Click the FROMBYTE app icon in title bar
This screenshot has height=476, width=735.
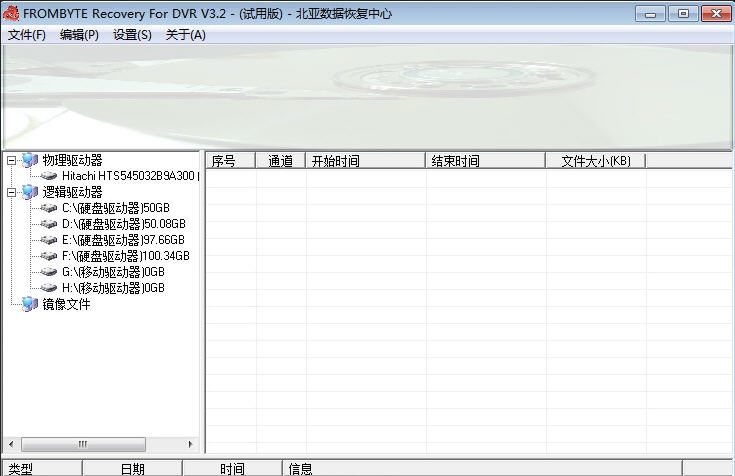[x=11, y=13]
